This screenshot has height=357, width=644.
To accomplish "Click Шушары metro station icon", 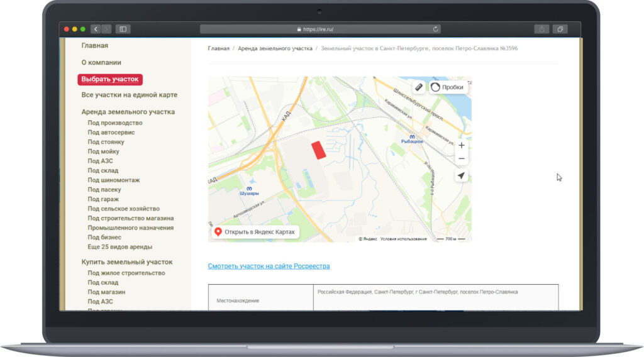I will coord(249,189).
